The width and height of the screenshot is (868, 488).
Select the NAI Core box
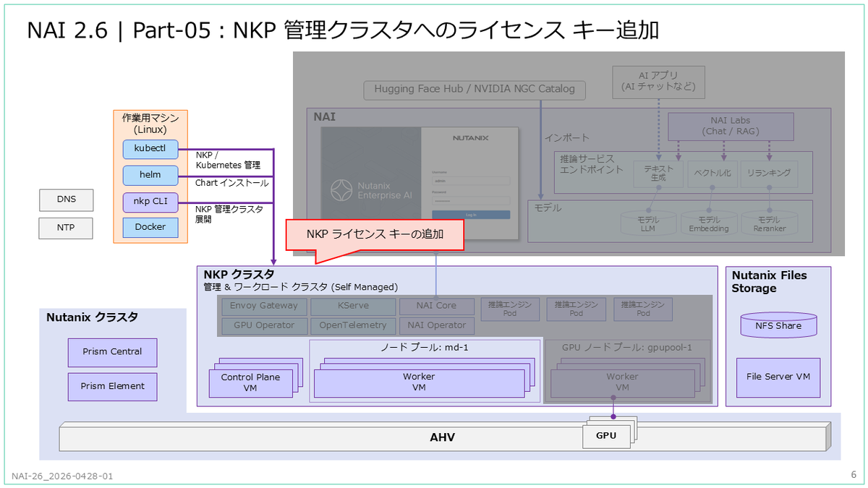tap(436, 306)
